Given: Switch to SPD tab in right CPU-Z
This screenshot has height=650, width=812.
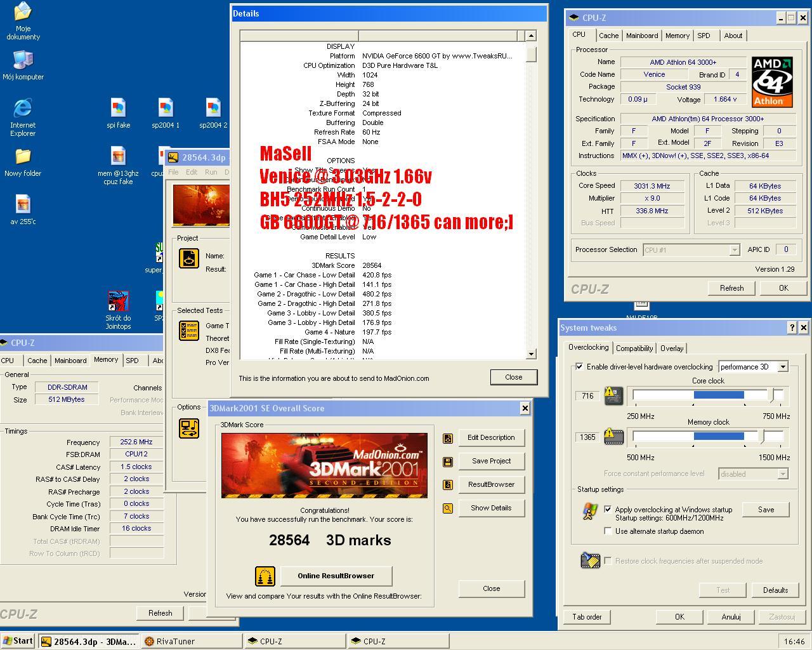Looking at the screenshot, I should click(704, 36).
